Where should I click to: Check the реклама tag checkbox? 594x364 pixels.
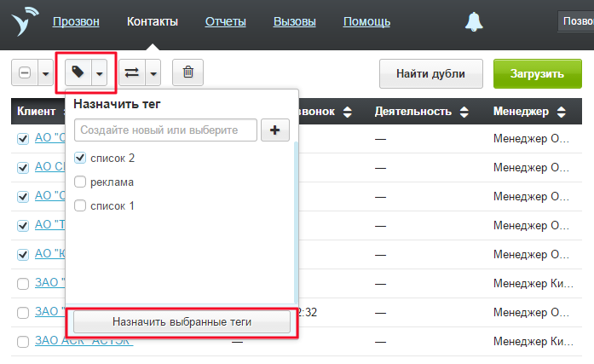coord(80,182)
